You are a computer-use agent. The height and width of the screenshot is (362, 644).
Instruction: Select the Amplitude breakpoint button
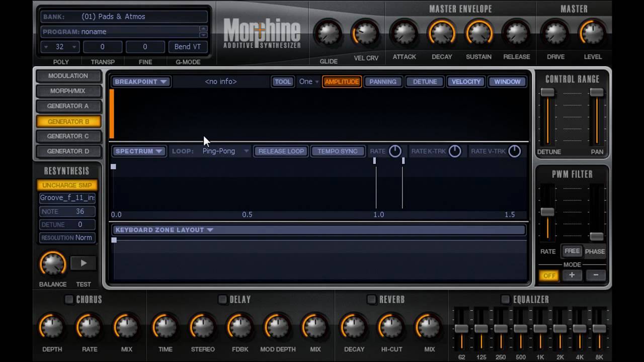click(x=342, y=81)
